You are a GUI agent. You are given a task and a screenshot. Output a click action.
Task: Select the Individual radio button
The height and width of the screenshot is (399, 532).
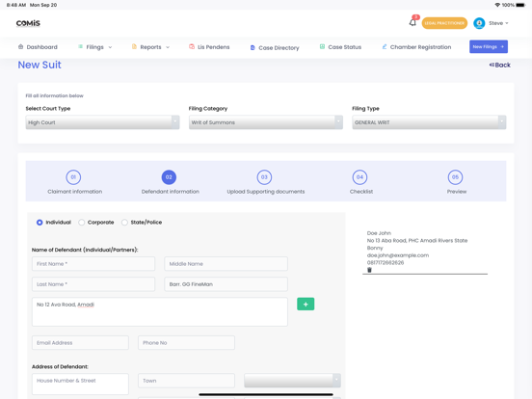[40, 223]
